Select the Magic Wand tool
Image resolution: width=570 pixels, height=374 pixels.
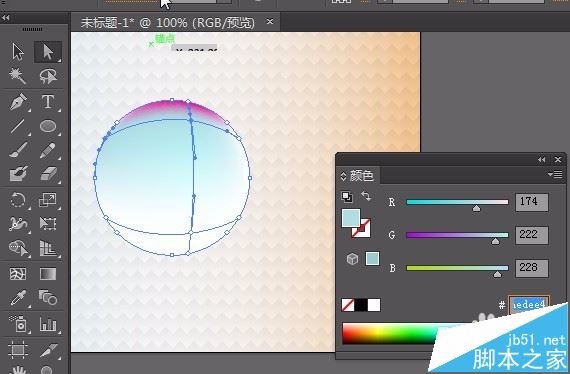point(18,76)
